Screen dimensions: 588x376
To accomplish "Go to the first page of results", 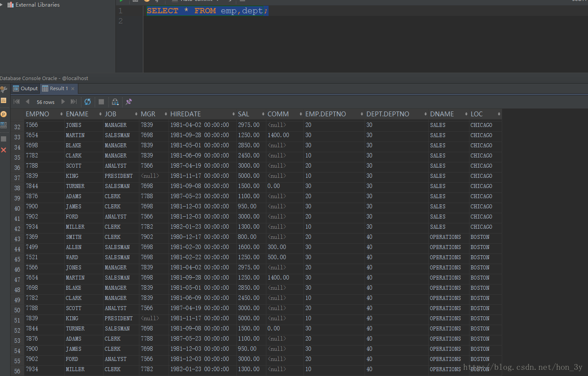I will pos(17,102).
